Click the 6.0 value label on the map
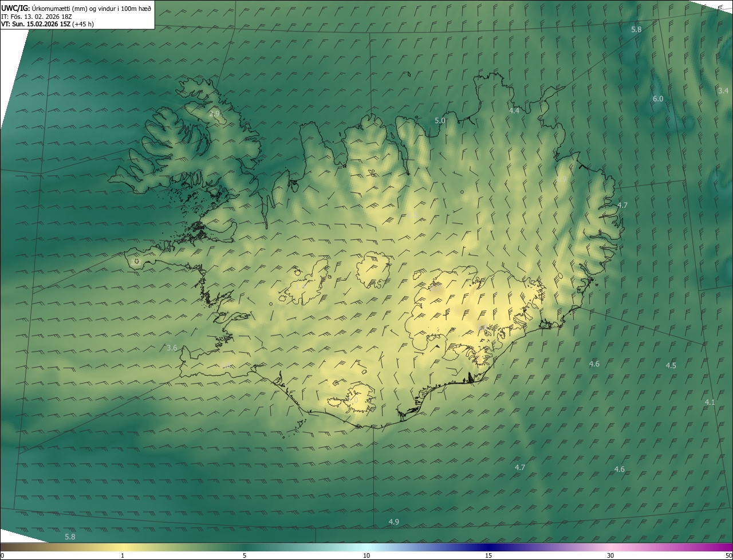The image size is (733, 560). (x=658, y=98)
